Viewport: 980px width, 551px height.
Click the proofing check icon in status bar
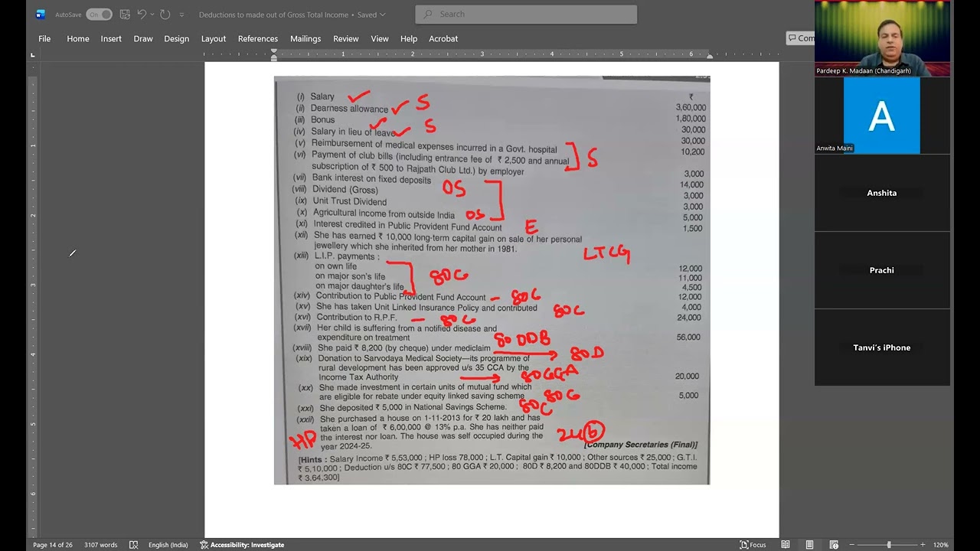pos(134,545)
